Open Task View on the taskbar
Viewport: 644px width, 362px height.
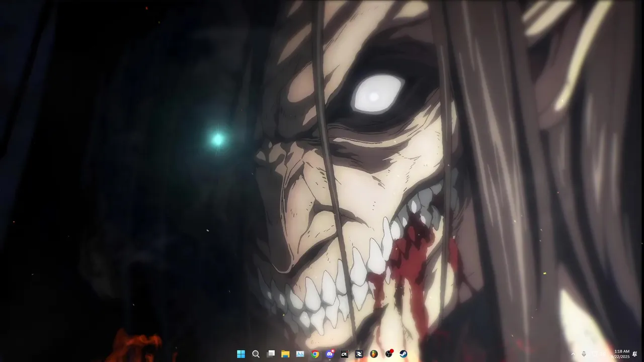tap(271, 354)
